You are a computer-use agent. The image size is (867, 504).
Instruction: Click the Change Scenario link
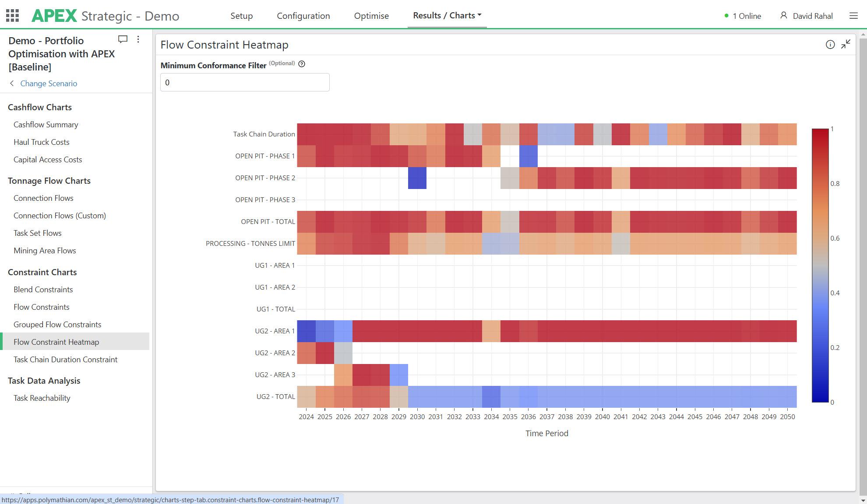point(49,83)
